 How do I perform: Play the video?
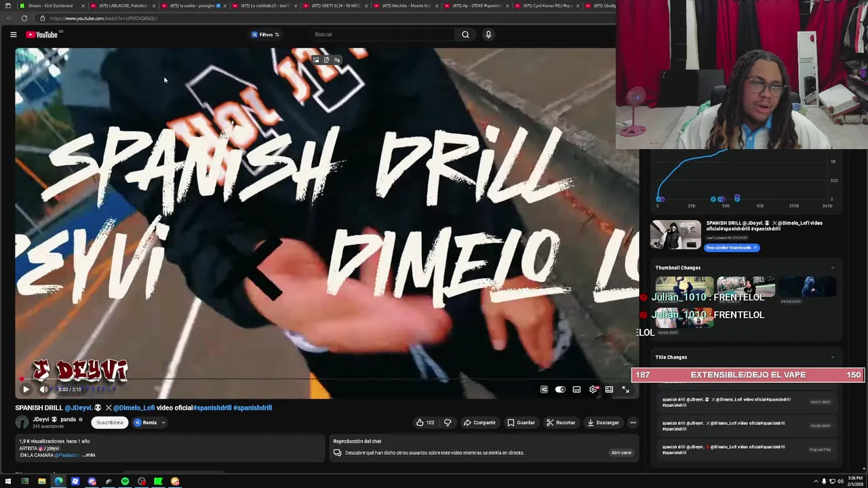tap(26, 389)
